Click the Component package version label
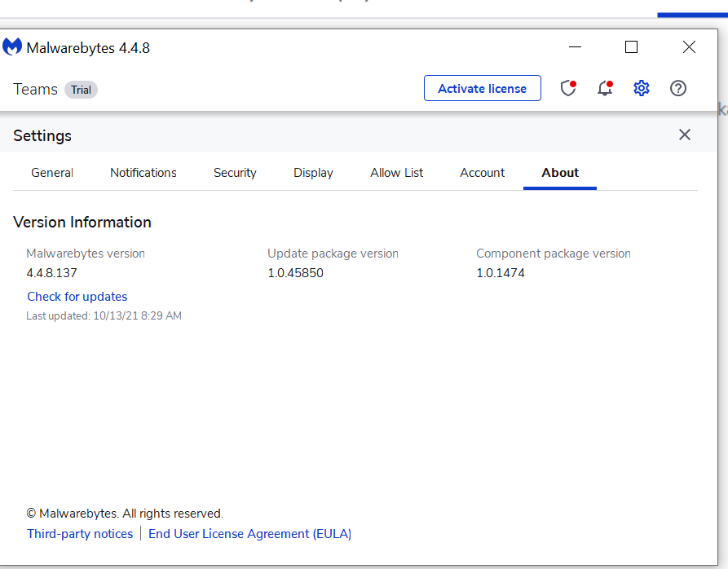 (554, 254)
